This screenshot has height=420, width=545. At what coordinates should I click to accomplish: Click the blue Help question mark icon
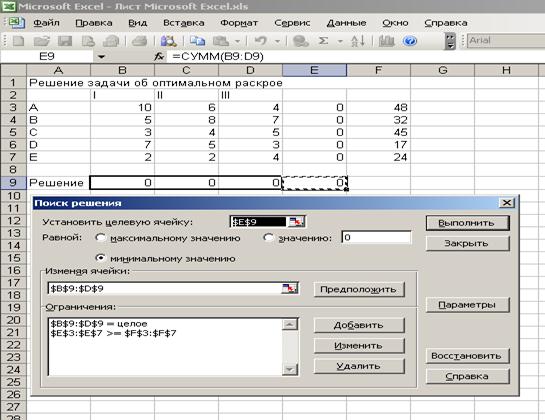pos(410,41)
